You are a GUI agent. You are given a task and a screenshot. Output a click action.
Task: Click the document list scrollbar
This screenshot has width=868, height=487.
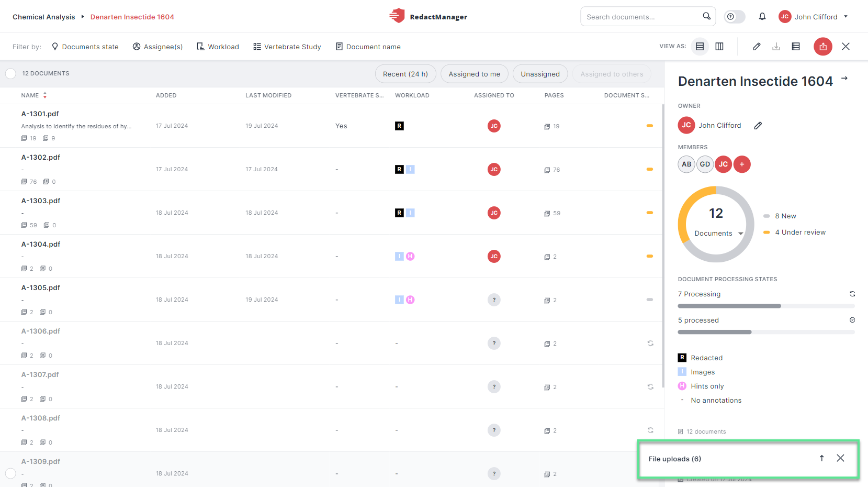[x=663, y=246]
